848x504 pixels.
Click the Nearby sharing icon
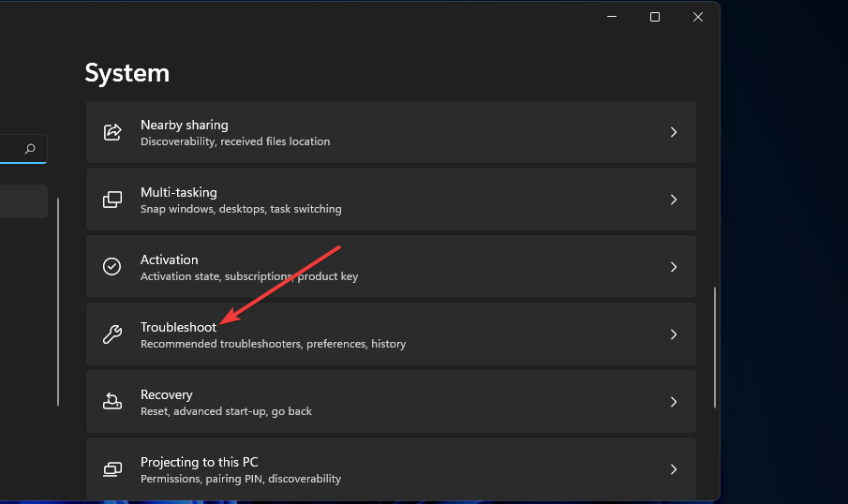112,132
